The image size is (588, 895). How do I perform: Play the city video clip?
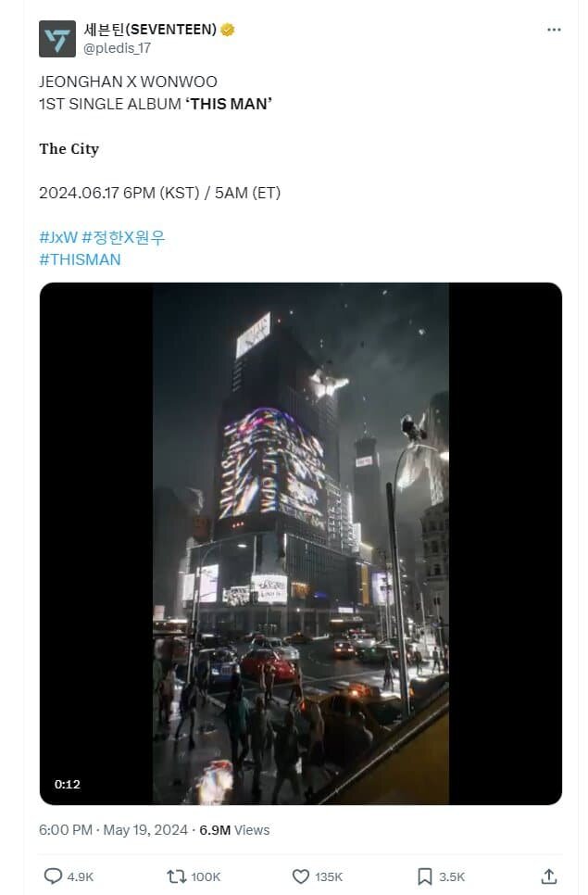[x=301, y=543]
